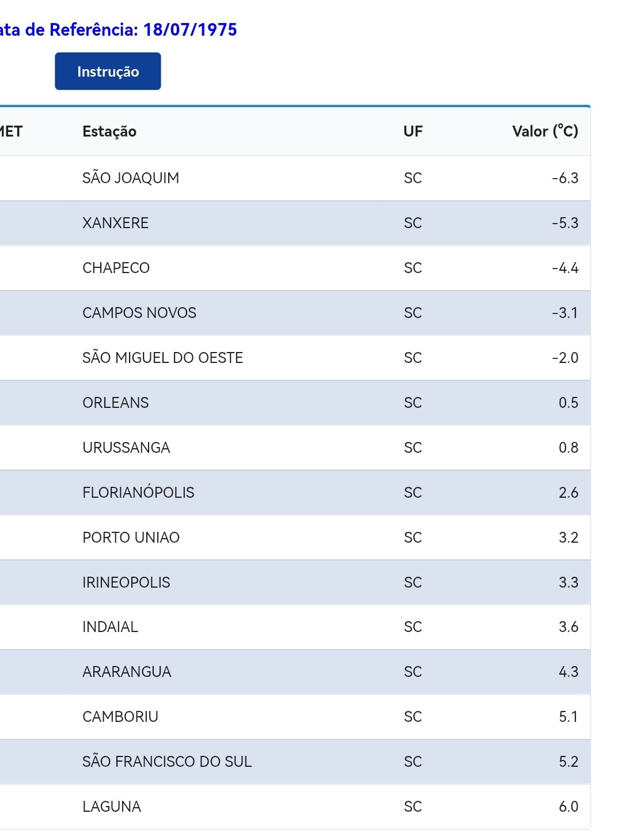Click the ORLEANS station entry
Image resolution: width=622 pixels, height=840 pixels.
click(116, 403)
